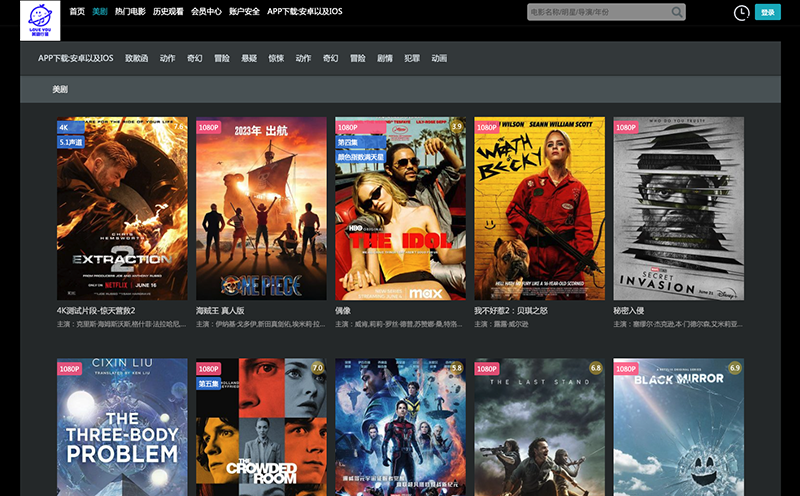Click the 主演 cast line under 海贼王 真人版
Image resolution: width=800 pixels, height=496 pixels.
pos(261,324)
